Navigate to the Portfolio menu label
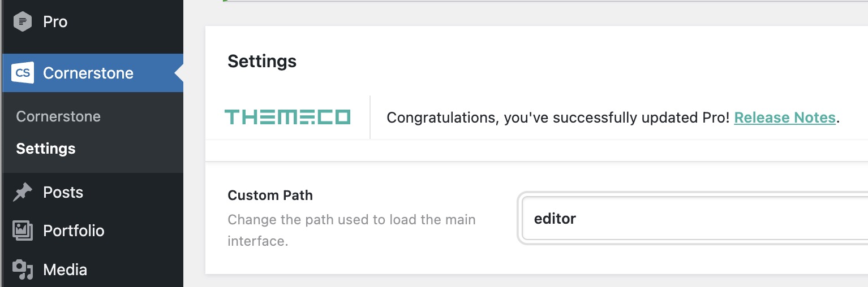The height and width of the screenshot is (287, 868). (x=74, y=231)
